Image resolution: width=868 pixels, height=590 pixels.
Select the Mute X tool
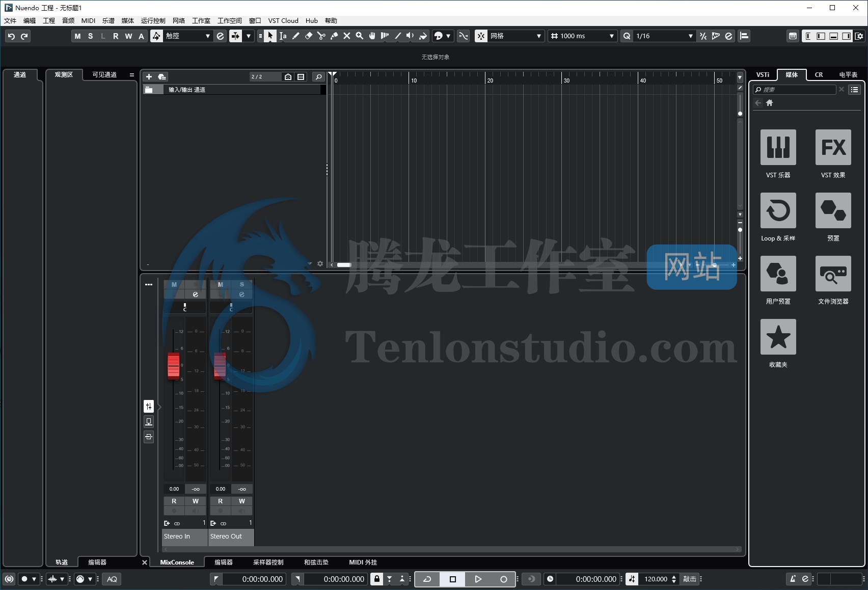[x=347, y=36]
